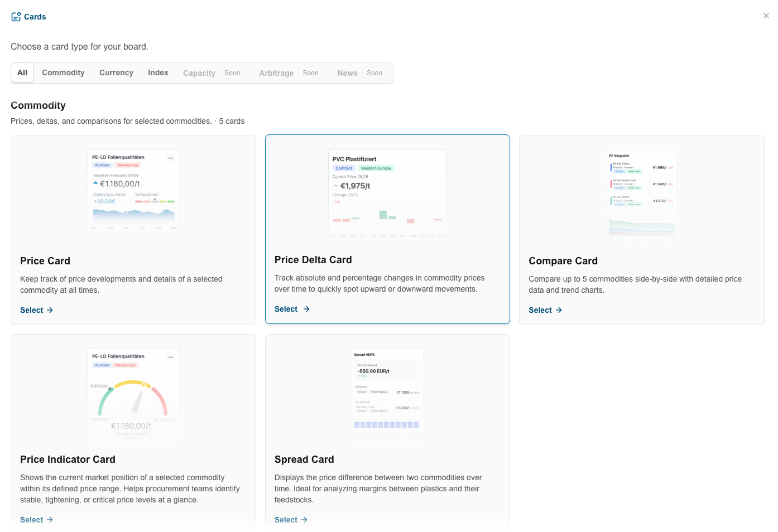This screenshot has width=778, height=532.
Task: Click the Spread HDPE preview thumbnail
Action: coord(387,394)
